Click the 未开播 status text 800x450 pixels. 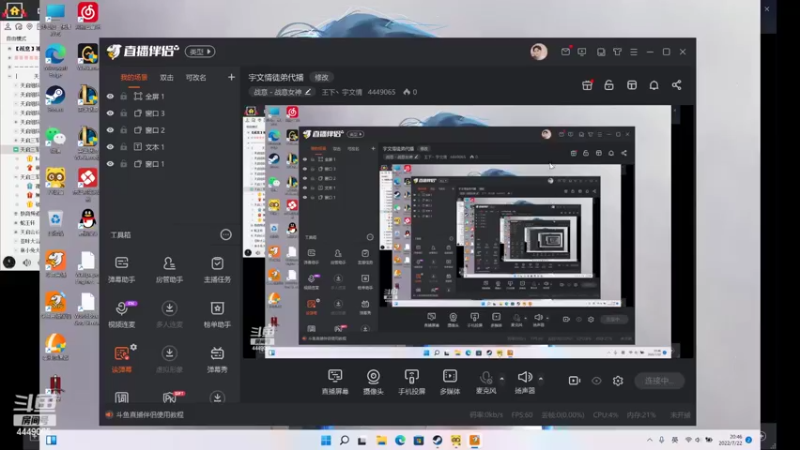(681, 415)
